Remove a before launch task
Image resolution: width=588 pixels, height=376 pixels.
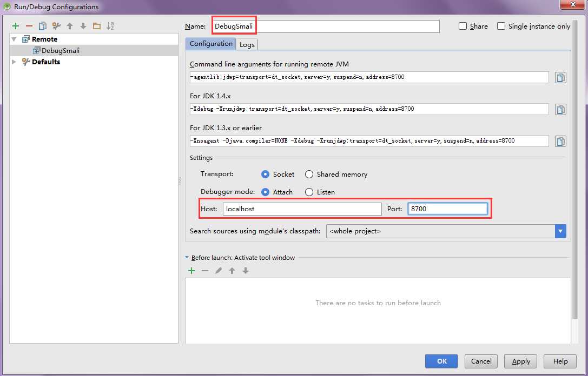(205, 271)
